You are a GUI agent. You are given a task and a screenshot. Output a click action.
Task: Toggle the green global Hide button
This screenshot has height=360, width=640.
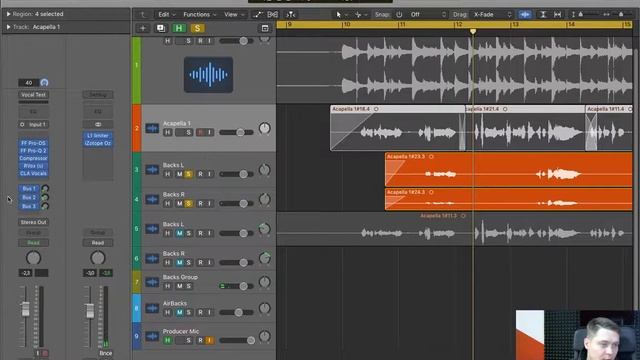179,28
